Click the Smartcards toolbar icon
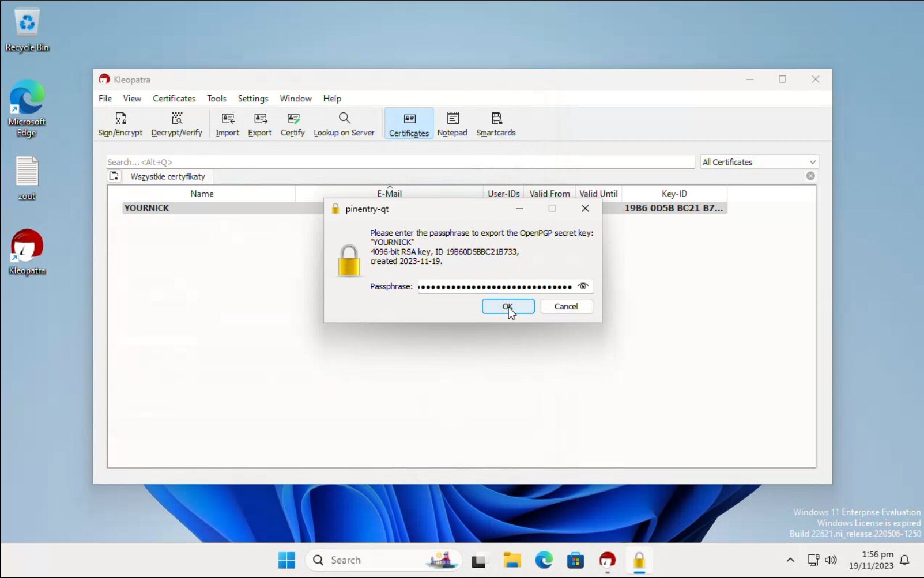The height and width of the screenshot is (578, 924). coord(495,123)
